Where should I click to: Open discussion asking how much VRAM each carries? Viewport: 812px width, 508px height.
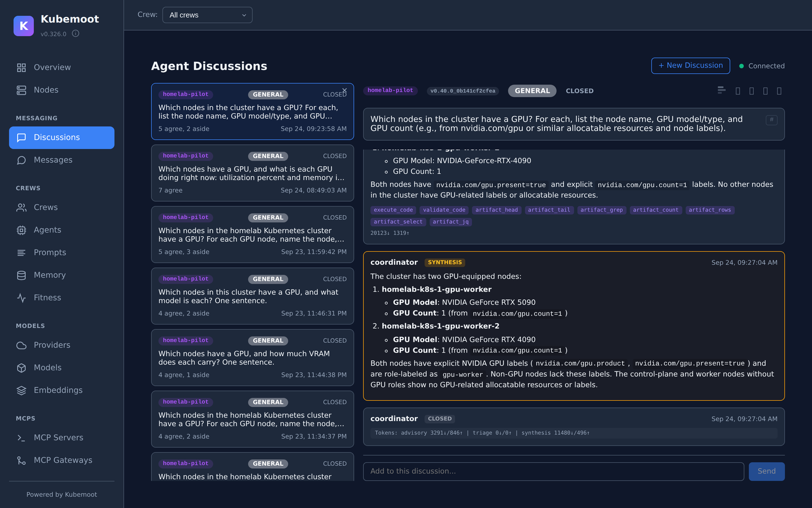(x=252, y=358)
